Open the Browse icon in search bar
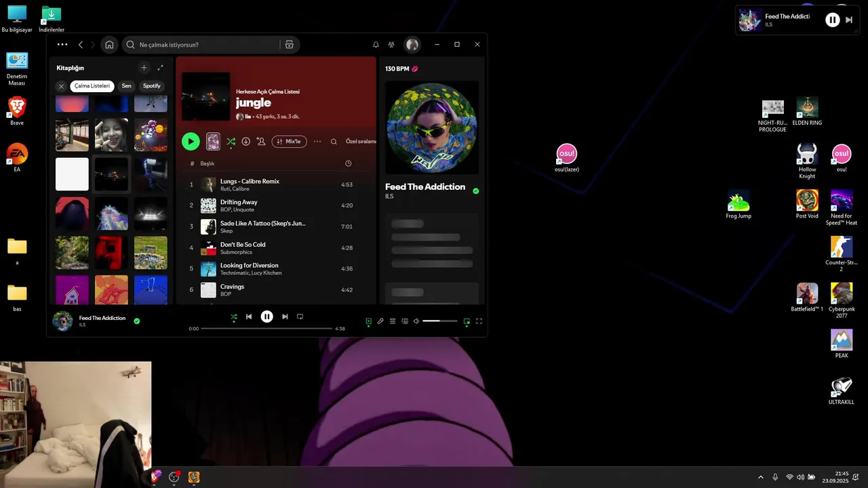Image resolution: width=868 pixels, height=488 pixels. tap(290, 45)
